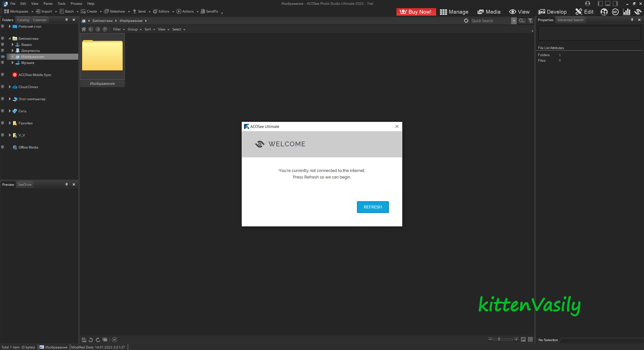Viewport: 644px width, 350px height.
Task: Open the View dropdown in file list toolbar
Action: pyautogui.click(x=164, y=29)
